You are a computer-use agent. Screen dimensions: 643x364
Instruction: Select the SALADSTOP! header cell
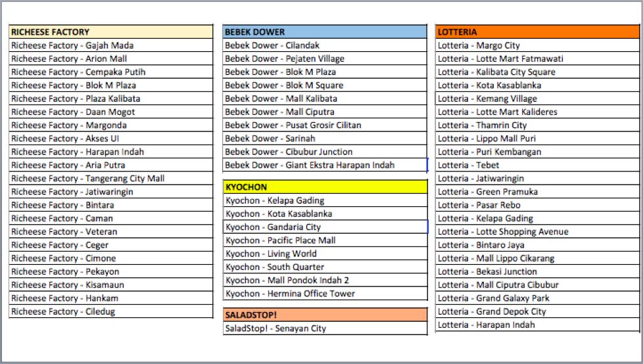pyautogui.click(x=325, y=315)
